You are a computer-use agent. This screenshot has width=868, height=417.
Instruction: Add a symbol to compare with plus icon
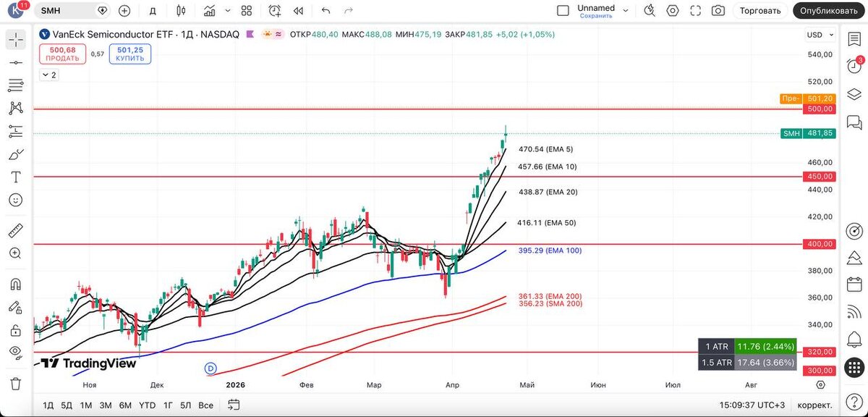click(x=124, y=11)
